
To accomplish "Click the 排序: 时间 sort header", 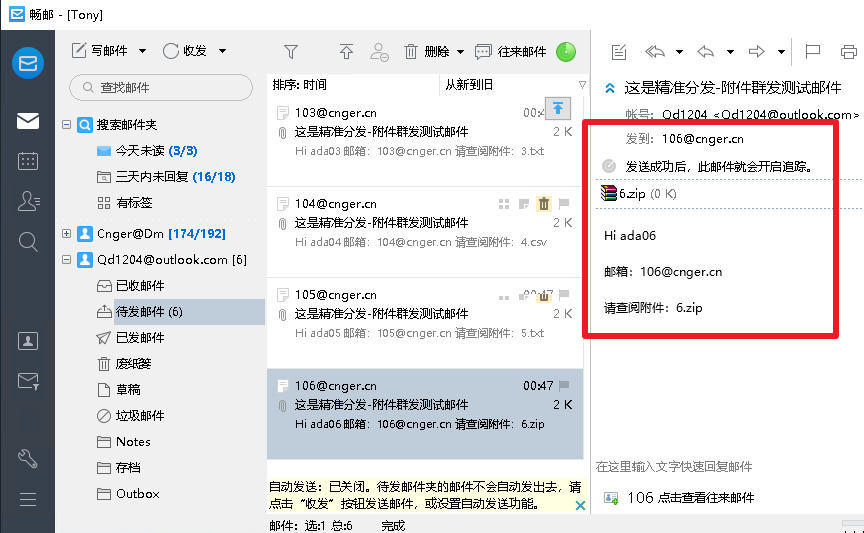I will coord(300,85).
